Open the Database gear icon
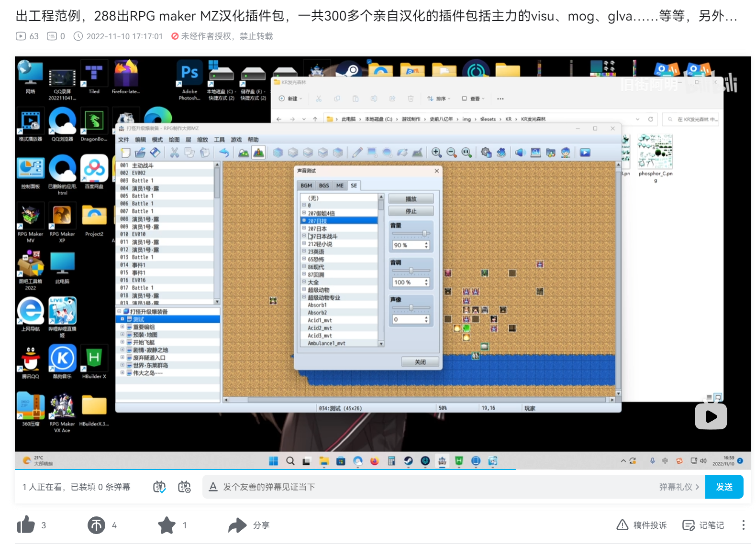756x546 pixels. (486, 153)
